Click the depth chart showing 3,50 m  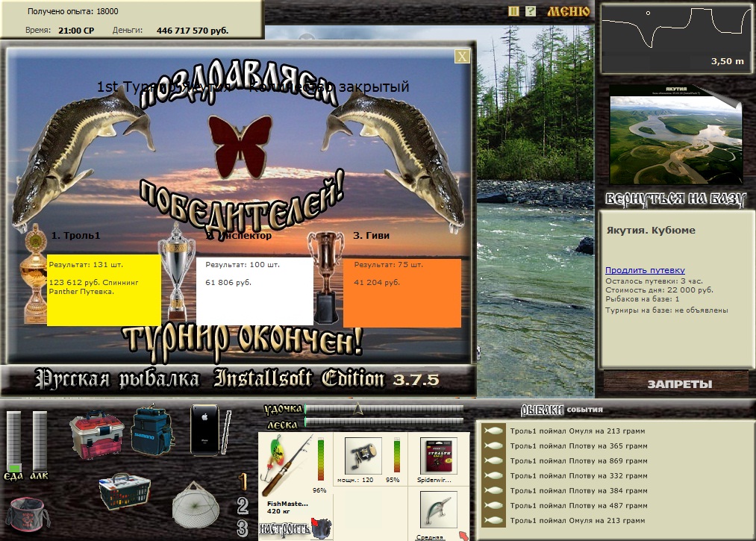pyautogui.click(x=676, y=37)
